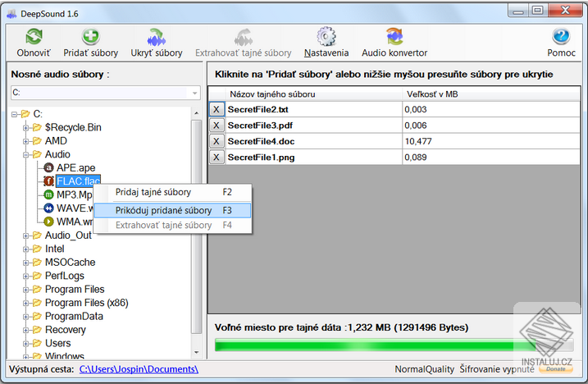The height and width of the screenshot is (384, 588).
Task: Click the Obnoviť refresh toolbar icon
Action: click(34, 37)
